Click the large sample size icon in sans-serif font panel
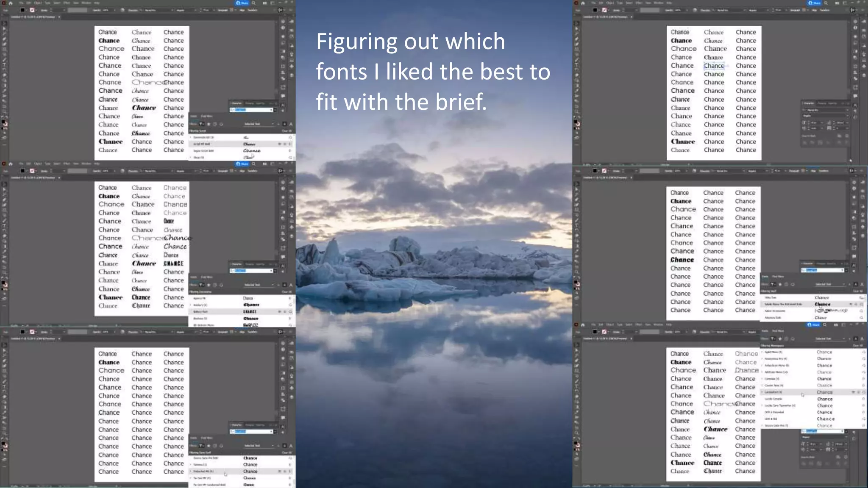Image resolution: width=868 pixels, height=488 pixels. [x=291, y=446]
